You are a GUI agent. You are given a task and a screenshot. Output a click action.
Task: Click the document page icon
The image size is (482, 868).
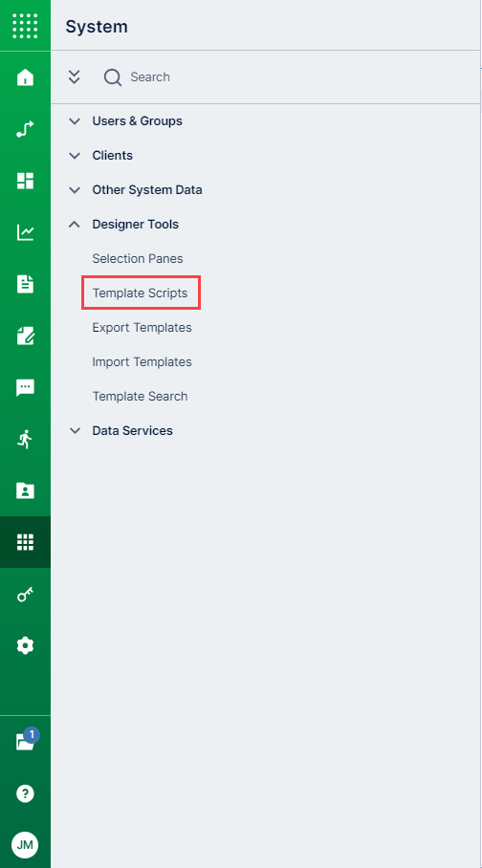[25, 284]
